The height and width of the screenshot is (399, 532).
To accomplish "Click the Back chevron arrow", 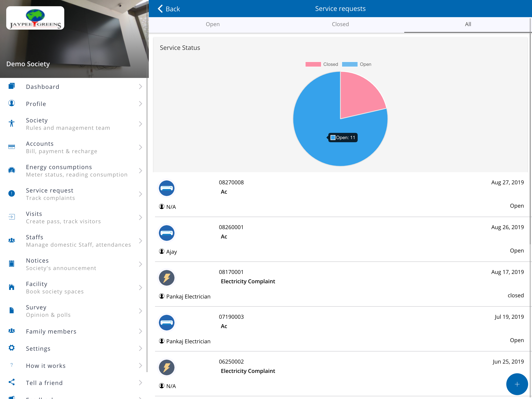I will pos(160,9).
